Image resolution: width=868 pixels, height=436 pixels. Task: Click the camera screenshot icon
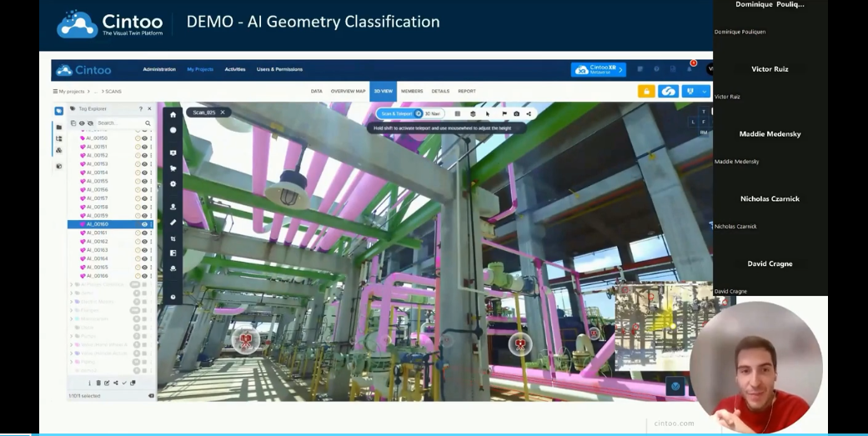[x=516, y=113]
